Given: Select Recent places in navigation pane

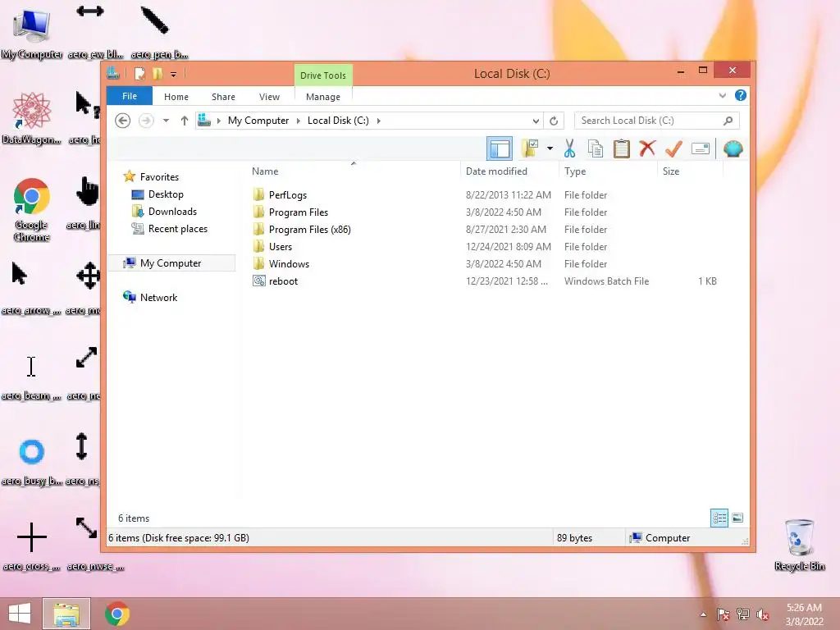Looking at the screenshot, I should (x=177, y=229).
